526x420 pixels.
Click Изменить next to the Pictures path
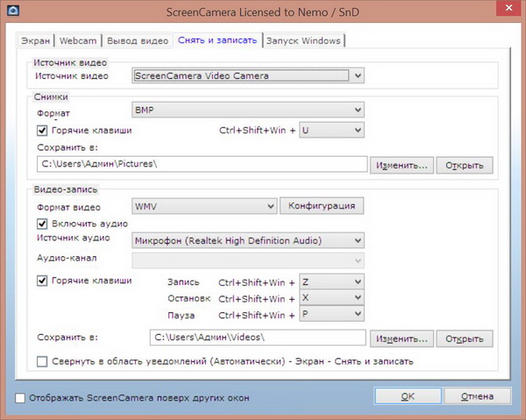pyautogui.click(x=402, y=165)
